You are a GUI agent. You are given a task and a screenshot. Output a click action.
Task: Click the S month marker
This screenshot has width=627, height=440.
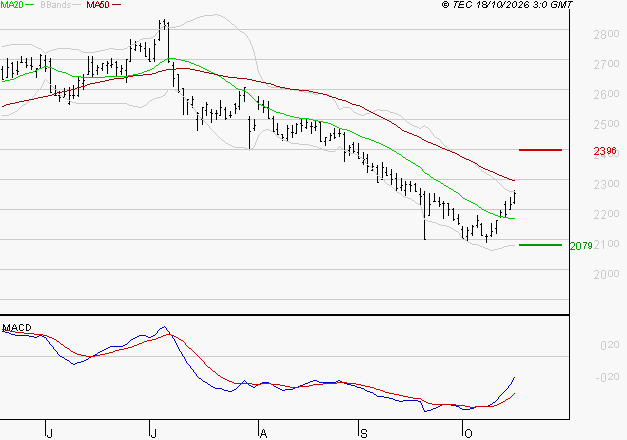pyautogui.click(x=363, y=434)
